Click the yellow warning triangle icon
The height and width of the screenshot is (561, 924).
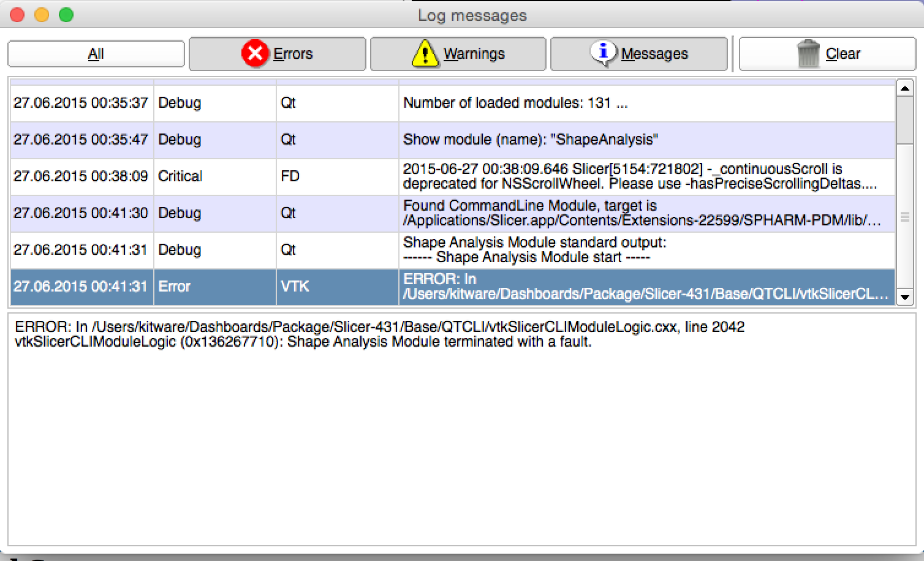[x=425, y=54]
